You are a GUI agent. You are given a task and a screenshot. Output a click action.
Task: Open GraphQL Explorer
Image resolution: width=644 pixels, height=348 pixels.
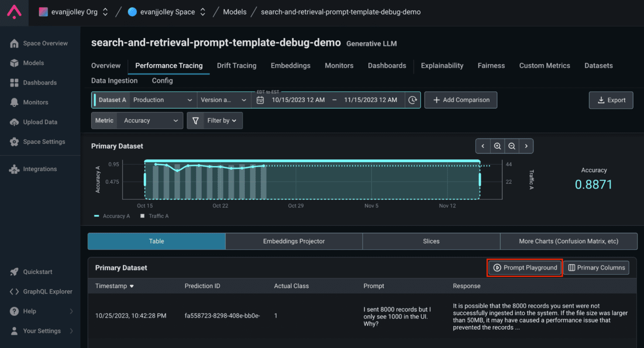pos(47,291)
